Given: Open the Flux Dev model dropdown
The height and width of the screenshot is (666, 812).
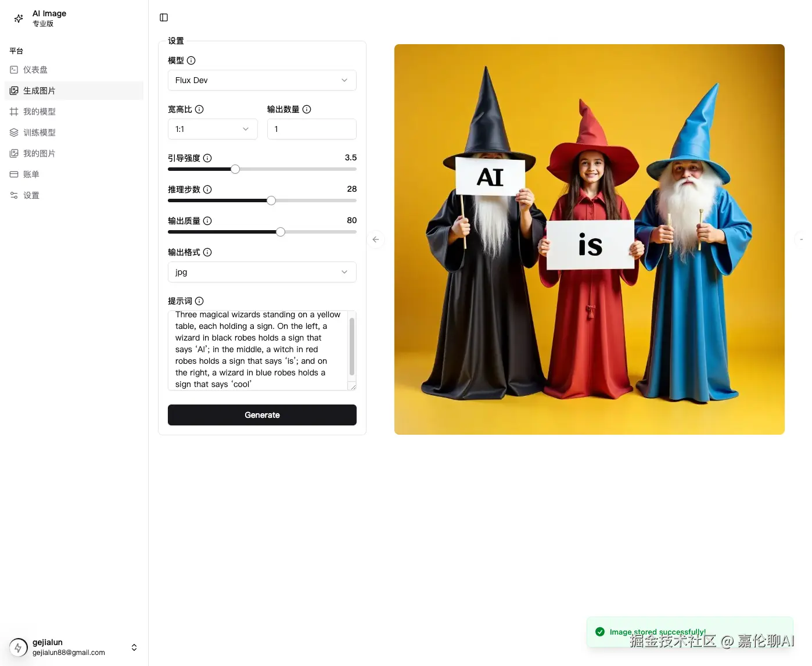Looking at the screenshot, I should click(261, 80).
